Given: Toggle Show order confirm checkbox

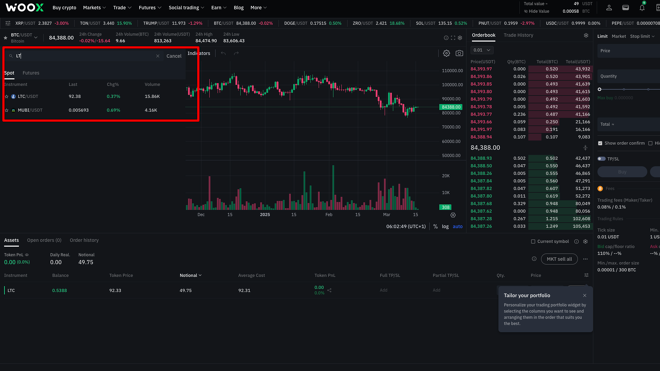Looking at the screenshot, I should pos(600,143).
